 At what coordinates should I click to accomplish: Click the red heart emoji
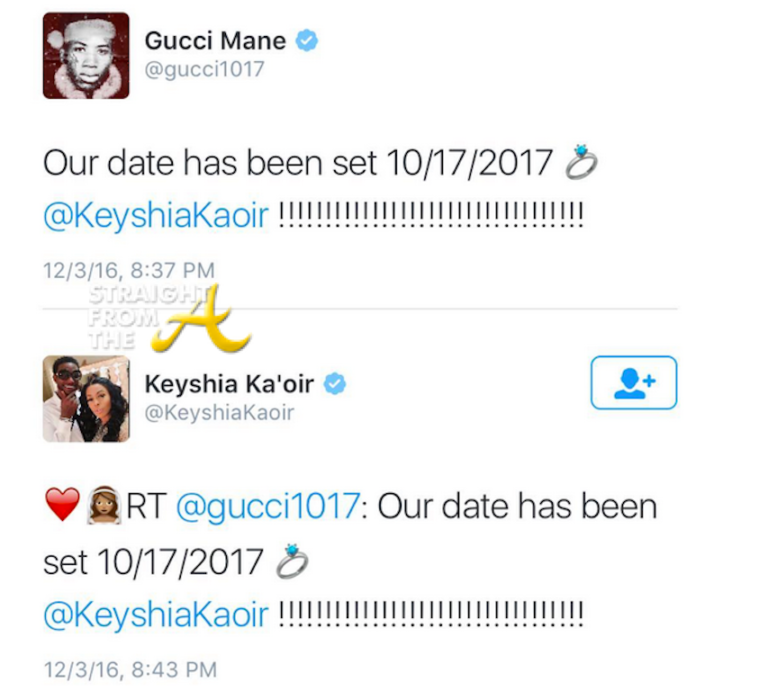coord(61,508)
